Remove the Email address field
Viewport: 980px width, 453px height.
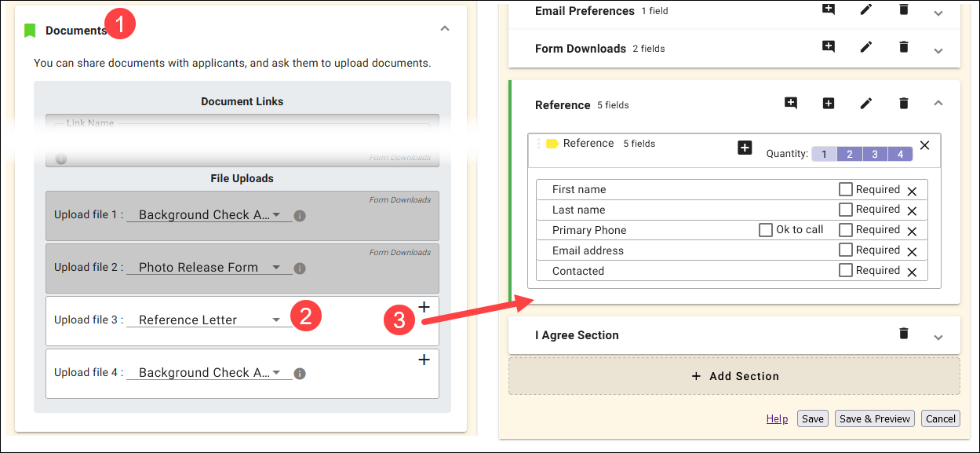[x=912, y=252]
